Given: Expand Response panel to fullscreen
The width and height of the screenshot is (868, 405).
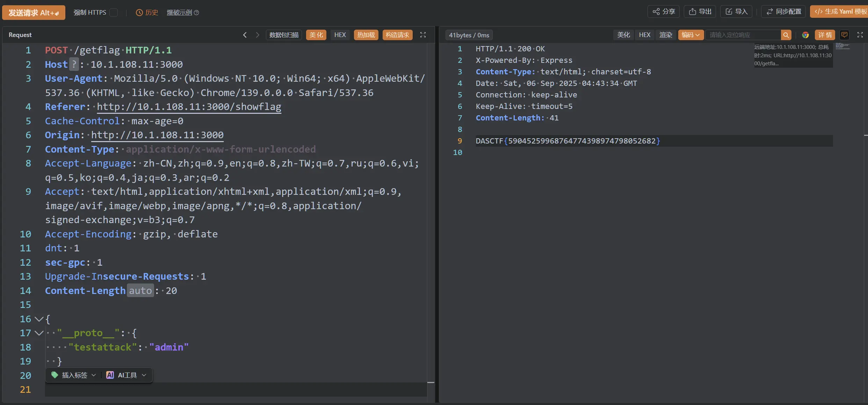Looking at the screenshot, I should click(860, 35).
